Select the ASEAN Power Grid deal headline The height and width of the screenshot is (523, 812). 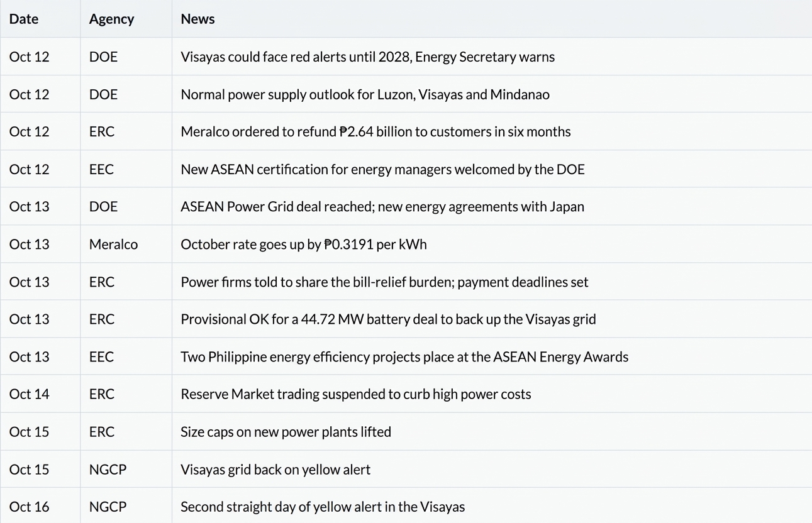[382, 206]
